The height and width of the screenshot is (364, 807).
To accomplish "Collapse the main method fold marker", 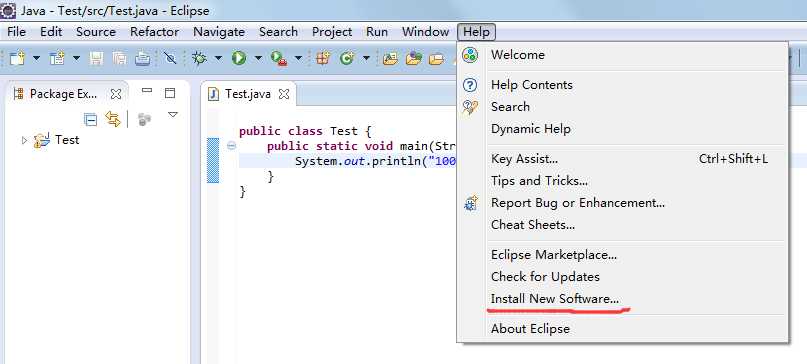I will tap(232, 146).
